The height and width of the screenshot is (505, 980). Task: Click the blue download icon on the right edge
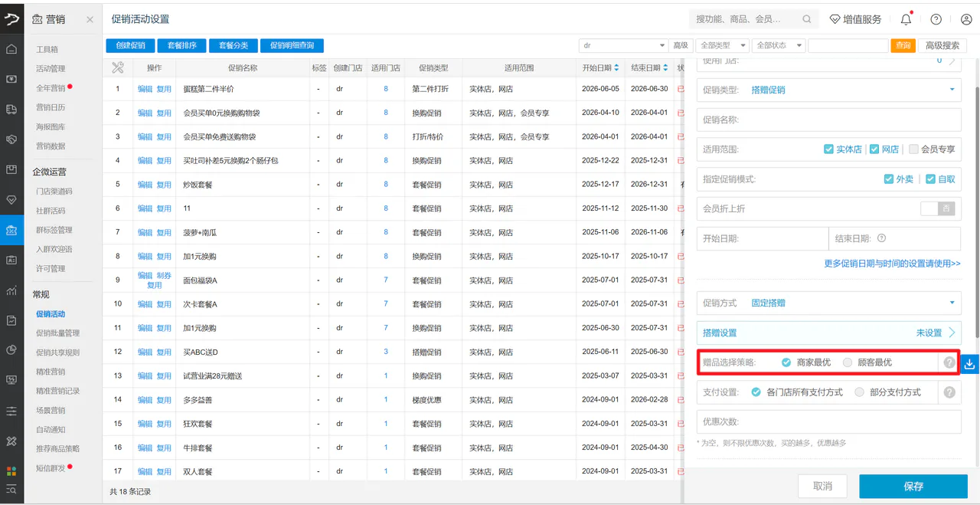pyautogui.click(x=969, y=363)
